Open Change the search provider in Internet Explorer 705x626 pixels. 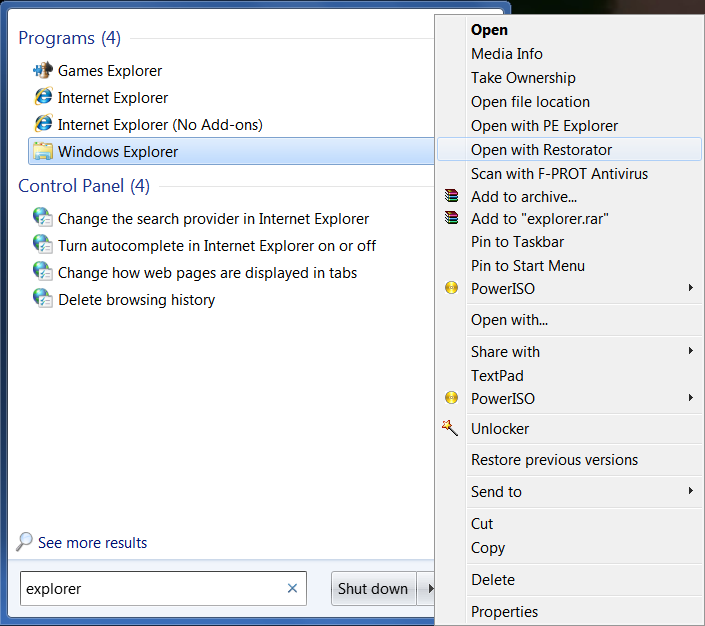(213, 219)
